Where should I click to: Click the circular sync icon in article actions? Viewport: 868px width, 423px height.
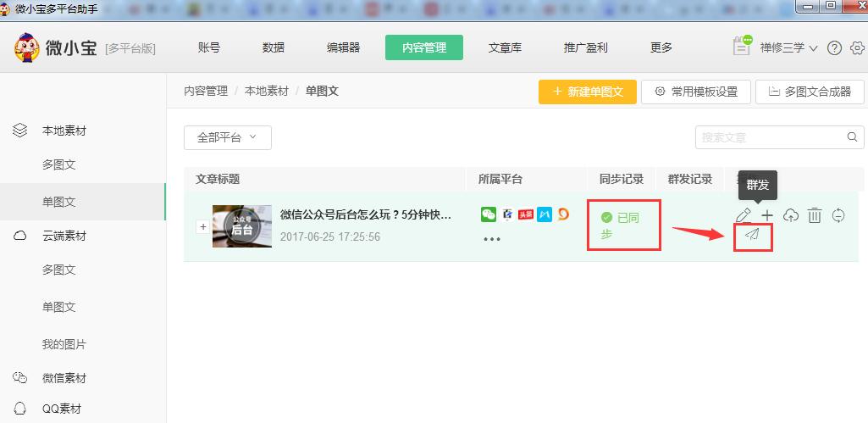click(x=838, y=215)
